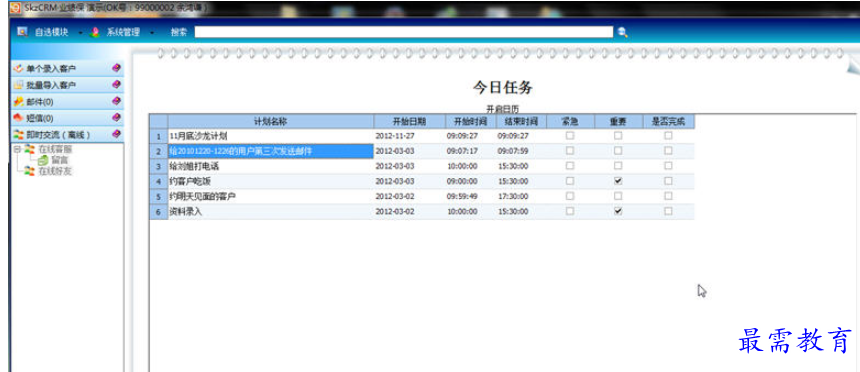Click the 留言 green message icon
Viewport: 860px width, 372px height.
[x=43, y=160]
